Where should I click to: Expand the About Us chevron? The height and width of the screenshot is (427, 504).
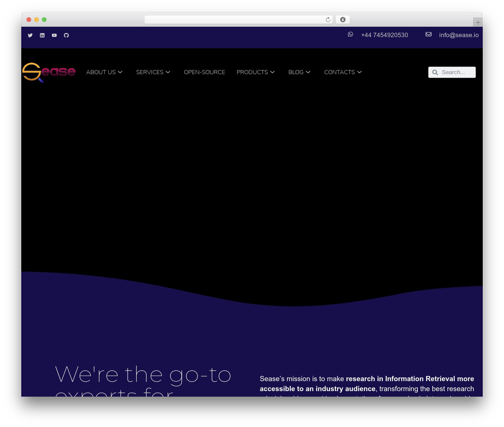120,72
